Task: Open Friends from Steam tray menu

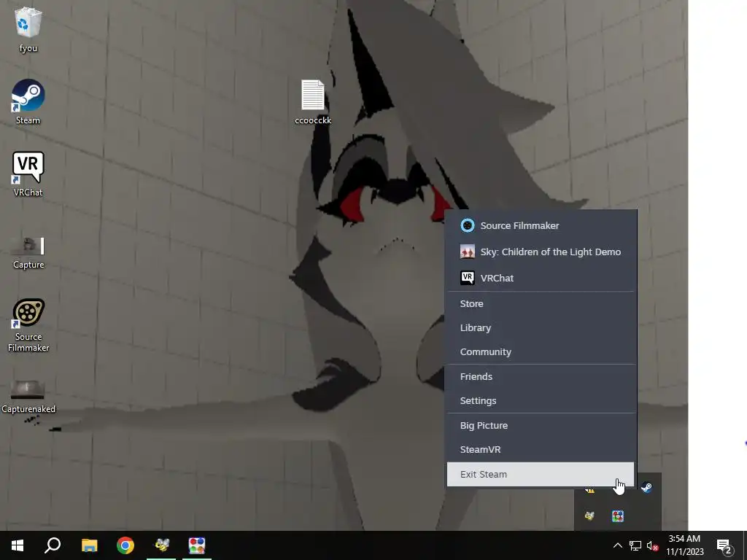Action: tap(541, 377)
